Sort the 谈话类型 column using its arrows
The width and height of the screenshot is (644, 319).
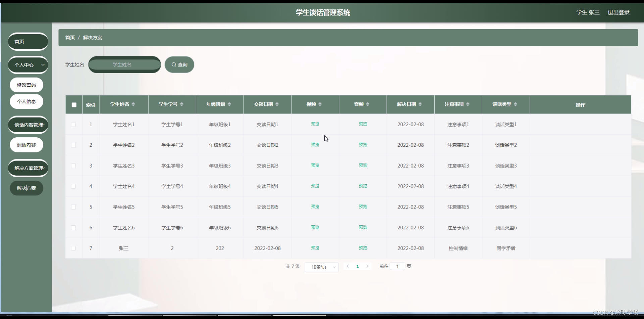pyautogui.click(x=516, y=104)
